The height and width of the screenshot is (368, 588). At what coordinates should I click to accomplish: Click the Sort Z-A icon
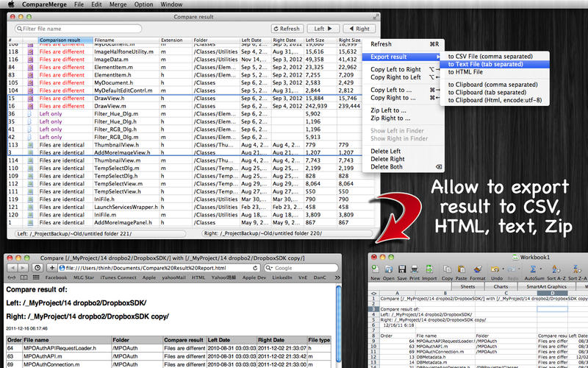click(577, 269)
